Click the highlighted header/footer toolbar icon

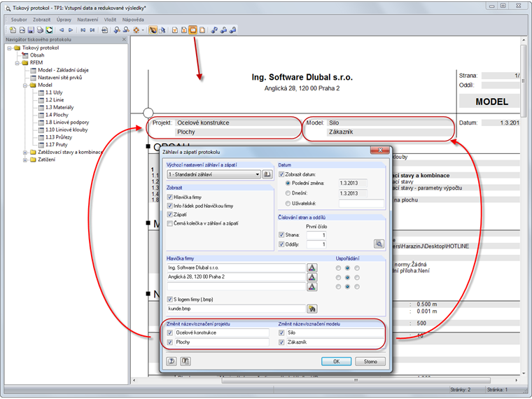point(193,30)
